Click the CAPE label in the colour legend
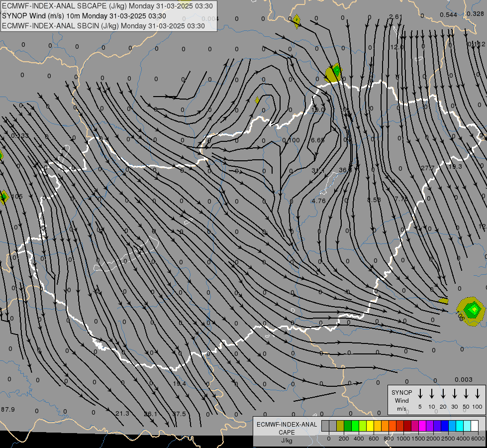This screenshot has width=487, height=448. pyautogui.click(x=287, y=433)
